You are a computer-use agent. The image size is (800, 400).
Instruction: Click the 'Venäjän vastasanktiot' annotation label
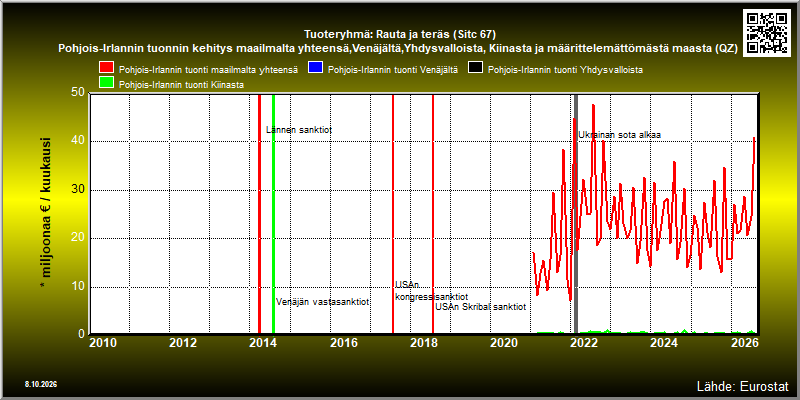(322, 302)
